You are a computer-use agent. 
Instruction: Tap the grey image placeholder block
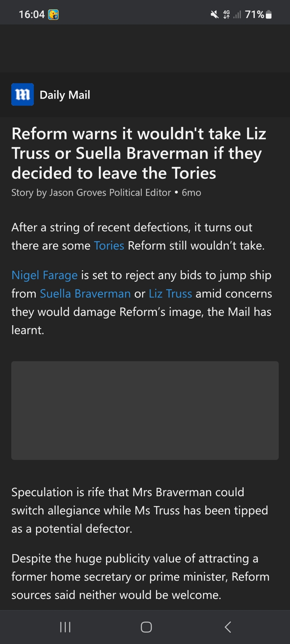[145, 410]
